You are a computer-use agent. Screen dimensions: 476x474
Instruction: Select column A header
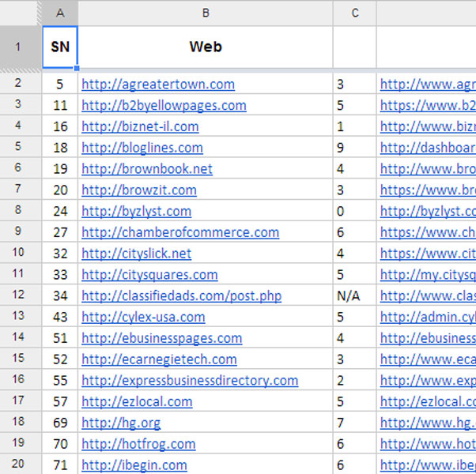click(60, 13)
